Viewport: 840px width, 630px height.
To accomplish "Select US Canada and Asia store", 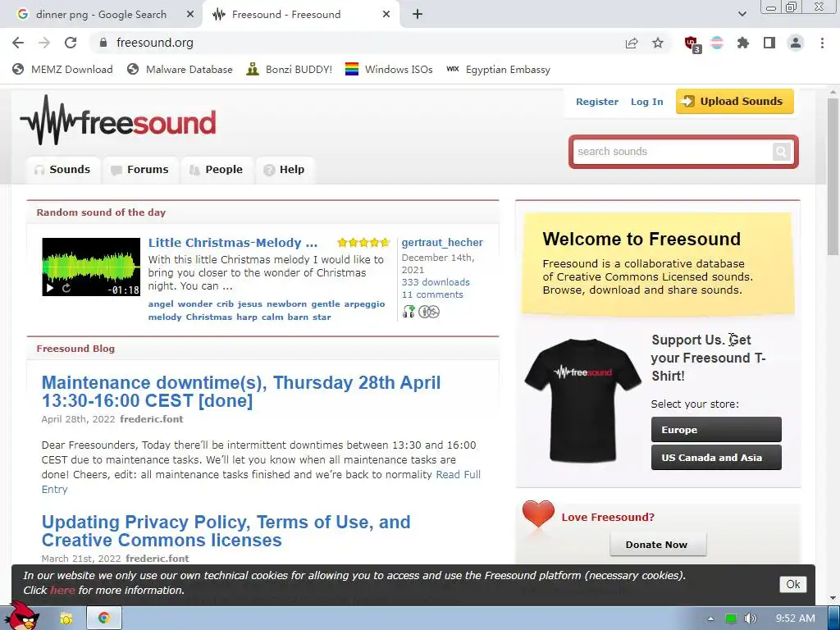I will point(716,458).
